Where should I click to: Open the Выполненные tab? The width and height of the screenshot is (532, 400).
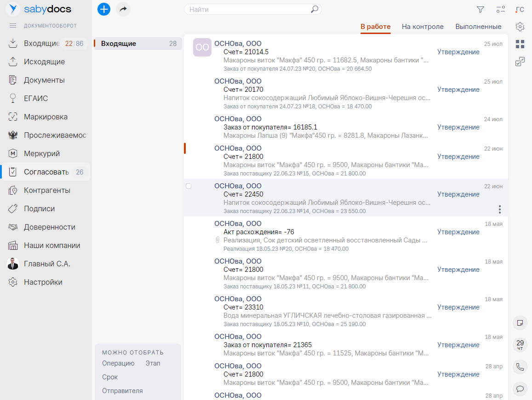tap(478, 27)
